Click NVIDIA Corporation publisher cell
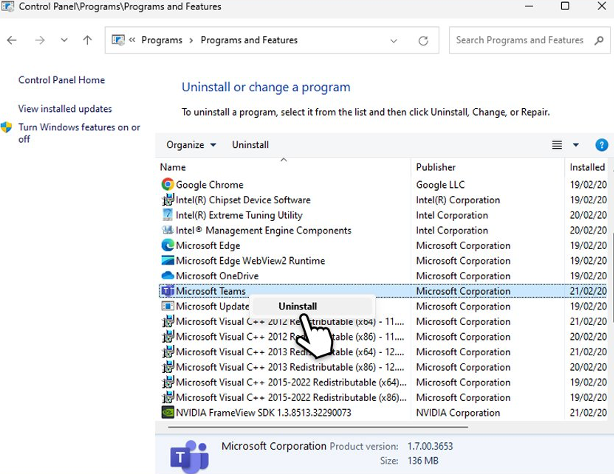The width and height of the screenshot is (614, 474). [x=458, y=412]
